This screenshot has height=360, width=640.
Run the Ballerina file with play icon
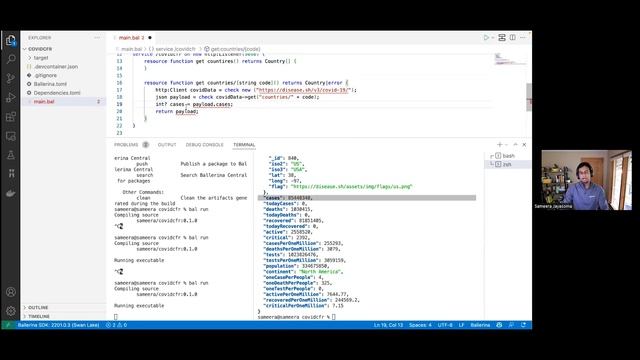click(486, 38)
